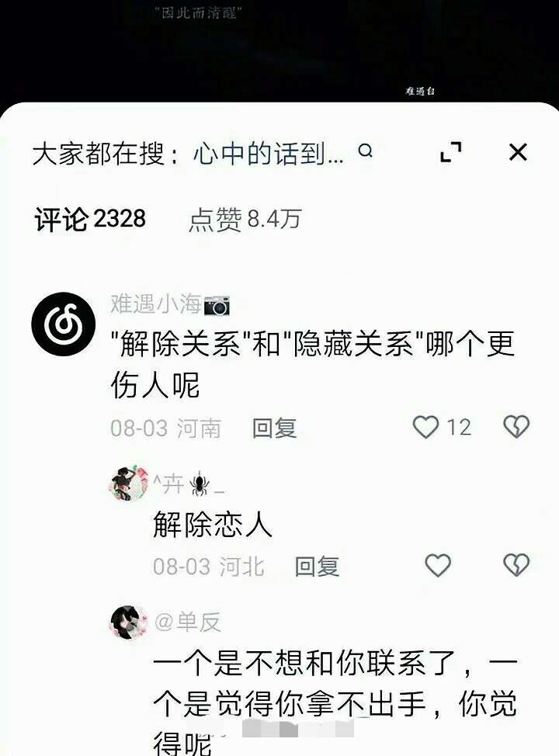Tap the search magnifier icon
The image size is (559, 756).
point(366,151)
